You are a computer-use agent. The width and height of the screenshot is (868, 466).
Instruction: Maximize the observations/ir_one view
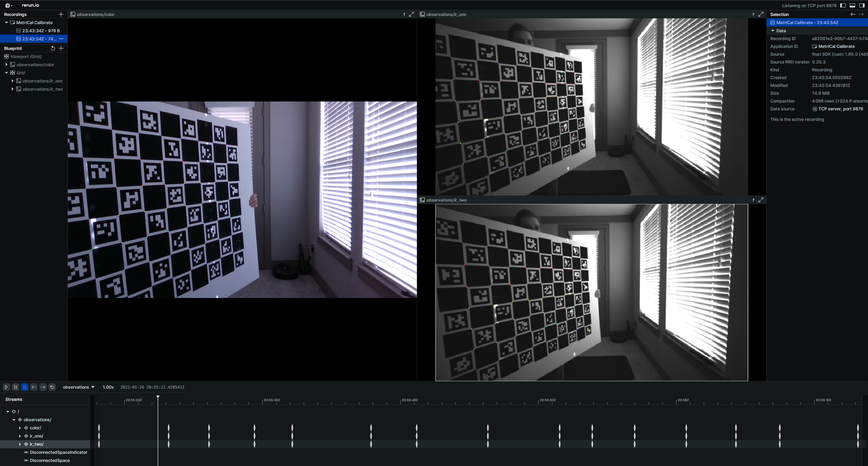(x=761, y=14)
